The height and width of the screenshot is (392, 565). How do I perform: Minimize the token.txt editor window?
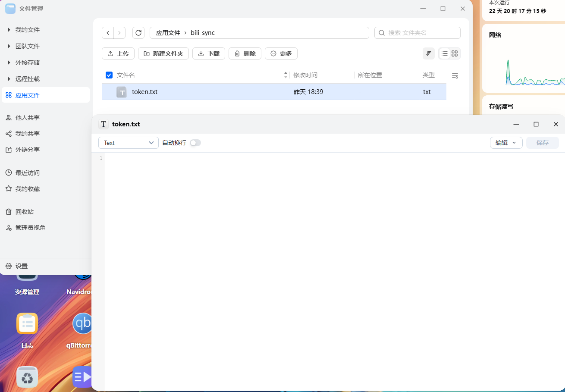tap(516, 124)
